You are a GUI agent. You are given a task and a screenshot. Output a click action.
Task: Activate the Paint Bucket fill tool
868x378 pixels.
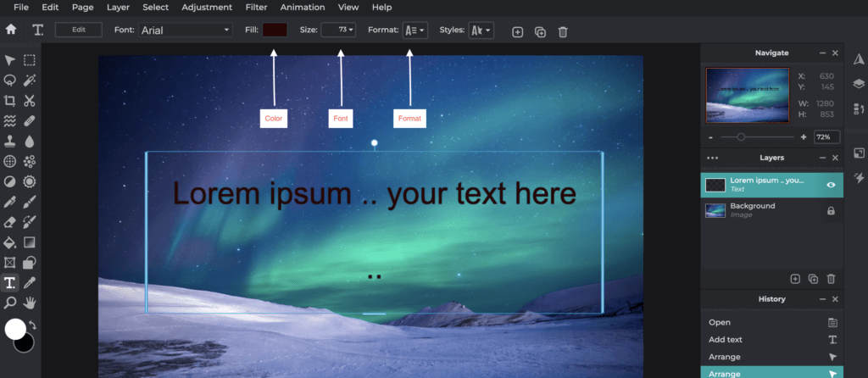click(x=9, y=242)
